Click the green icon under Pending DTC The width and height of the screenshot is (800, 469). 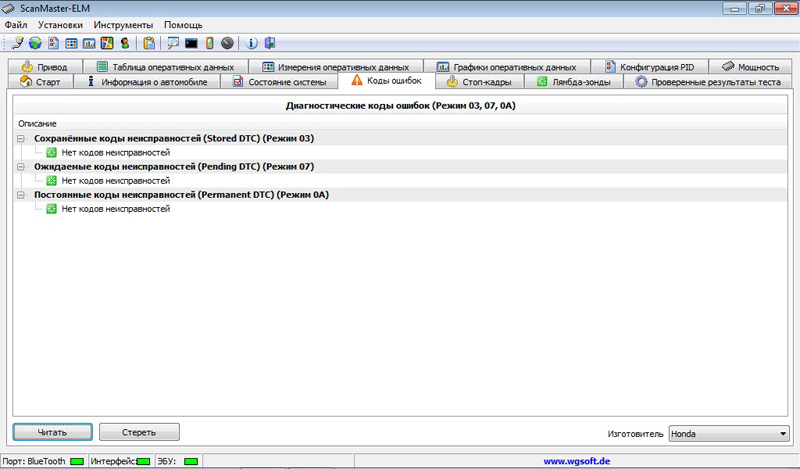52,180
